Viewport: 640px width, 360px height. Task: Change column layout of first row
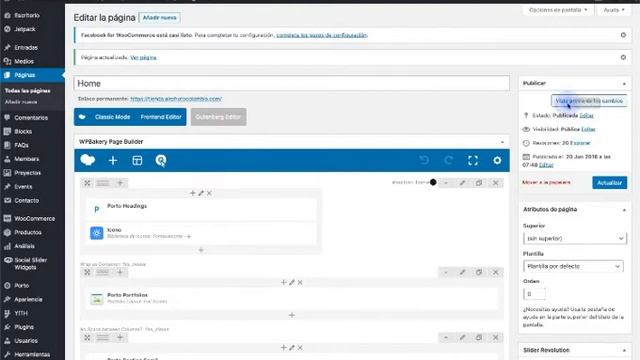tap(103, 183)
